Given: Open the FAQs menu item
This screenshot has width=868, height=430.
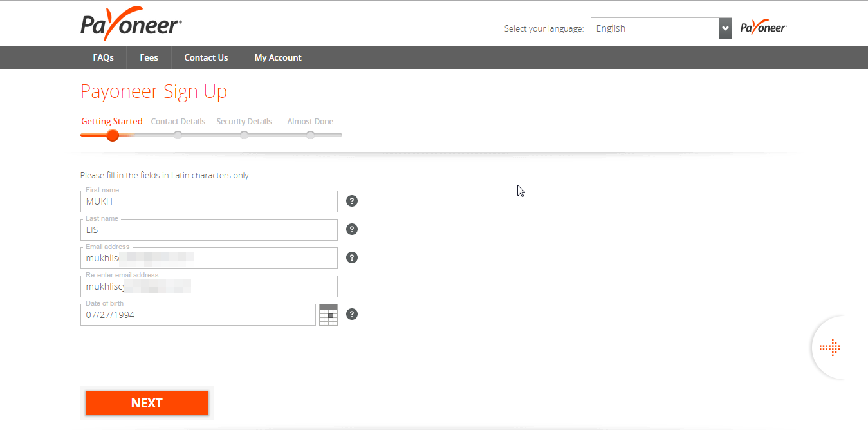Looking at the screenshot, I should 103,57.
